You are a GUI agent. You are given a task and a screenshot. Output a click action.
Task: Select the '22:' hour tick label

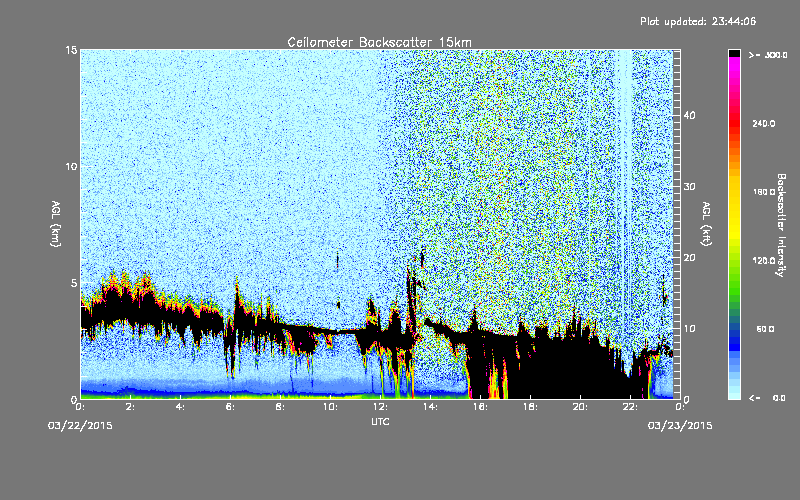(x=631, y=407)
